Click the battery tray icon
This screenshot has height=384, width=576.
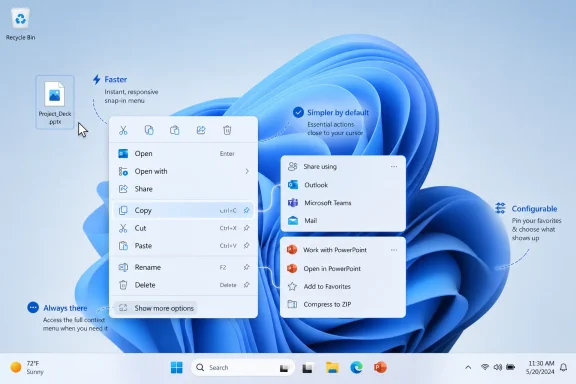pyautogui.click(x=511, y=367)
